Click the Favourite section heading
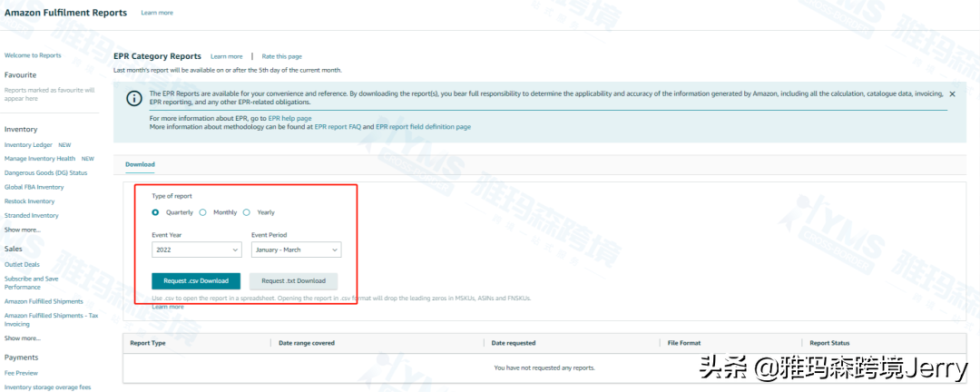 (x=20, y=74)
